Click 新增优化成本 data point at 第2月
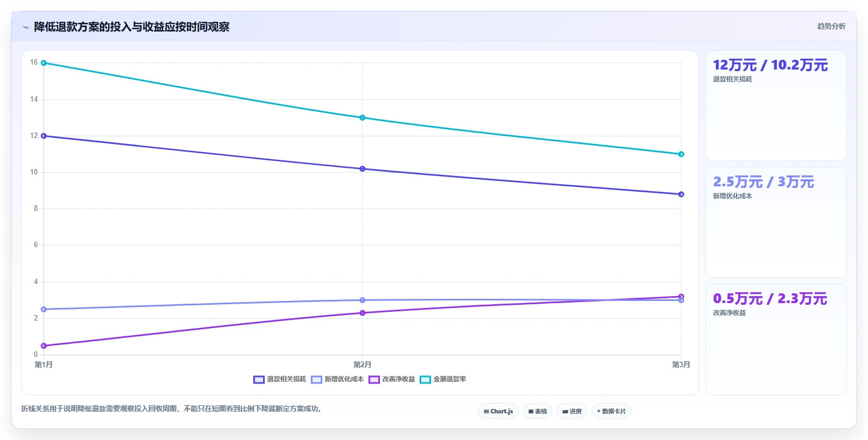868x440 pixels. click(363, 300)
